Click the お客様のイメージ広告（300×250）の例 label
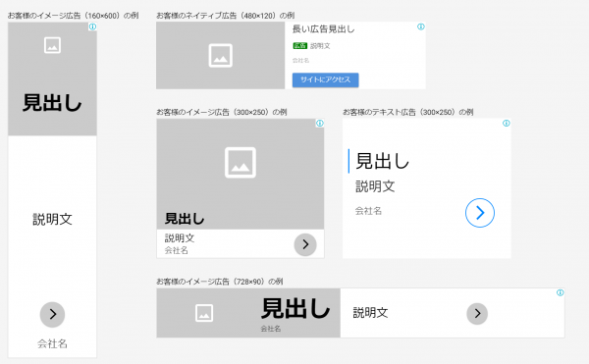The image size is (589, 364). pyautogui.click(x=222, y=112)
